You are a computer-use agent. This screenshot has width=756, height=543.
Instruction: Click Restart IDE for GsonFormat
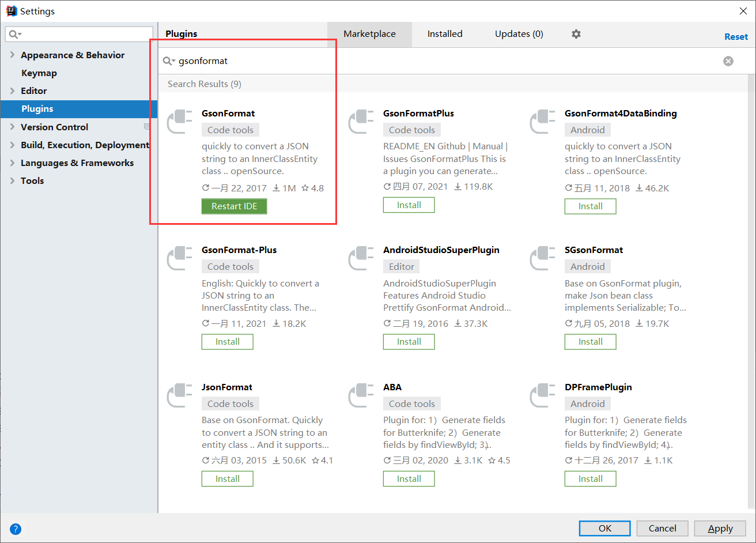pos(234,206)
